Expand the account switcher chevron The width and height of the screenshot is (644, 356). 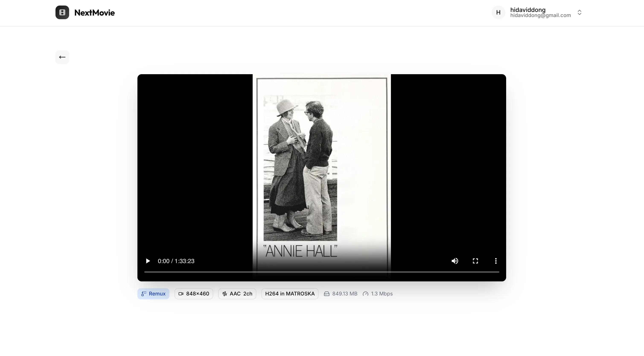pos(580,13)
